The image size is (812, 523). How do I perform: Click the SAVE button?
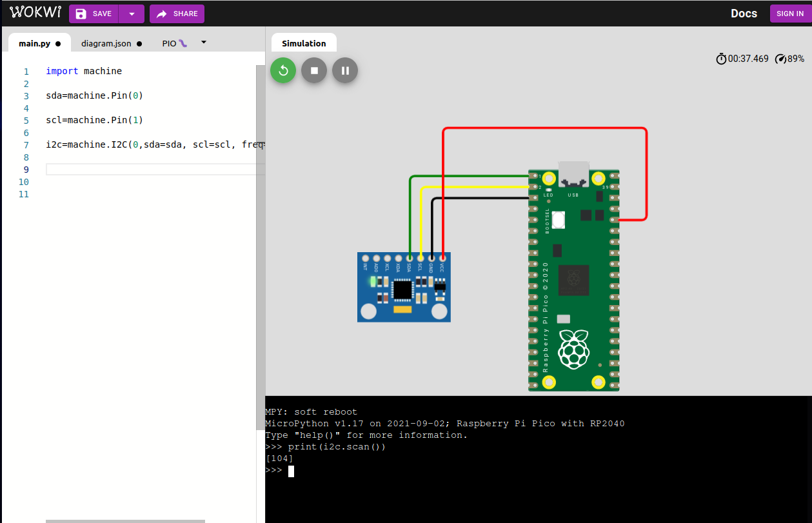pos(94,14)
